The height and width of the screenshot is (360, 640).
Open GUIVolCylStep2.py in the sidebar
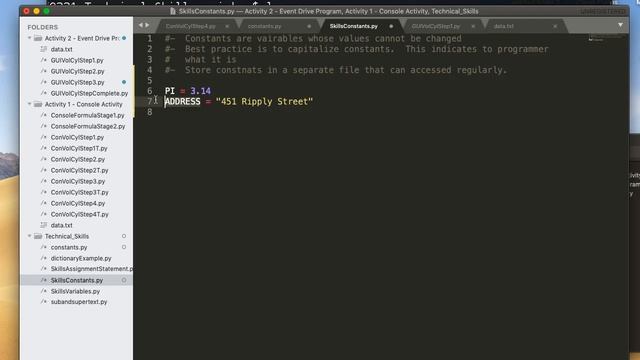pos(78,71)
